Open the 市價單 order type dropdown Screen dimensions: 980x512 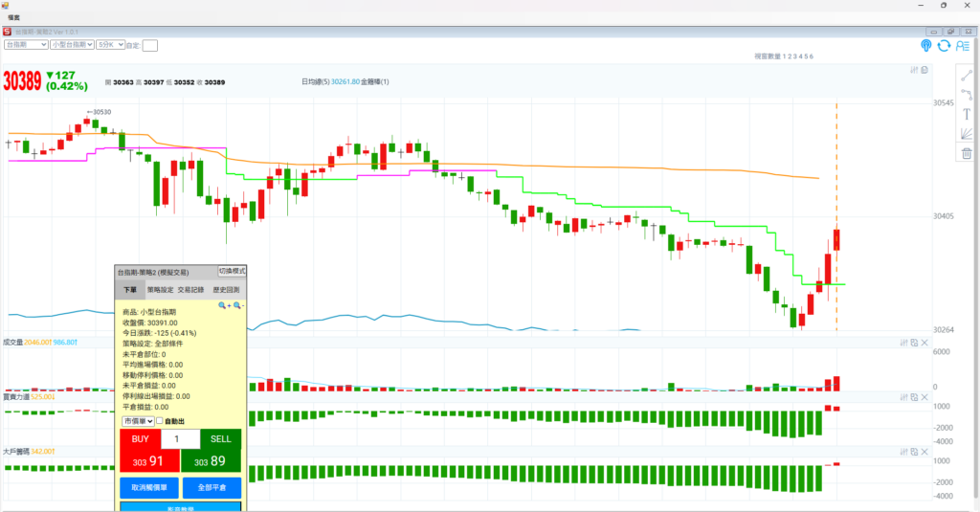138,421
